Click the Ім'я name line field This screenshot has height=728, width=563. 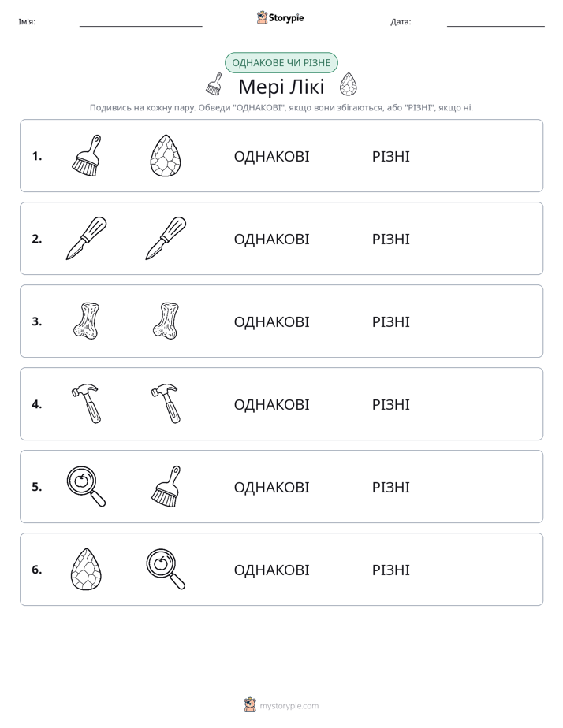coord(140,22)
